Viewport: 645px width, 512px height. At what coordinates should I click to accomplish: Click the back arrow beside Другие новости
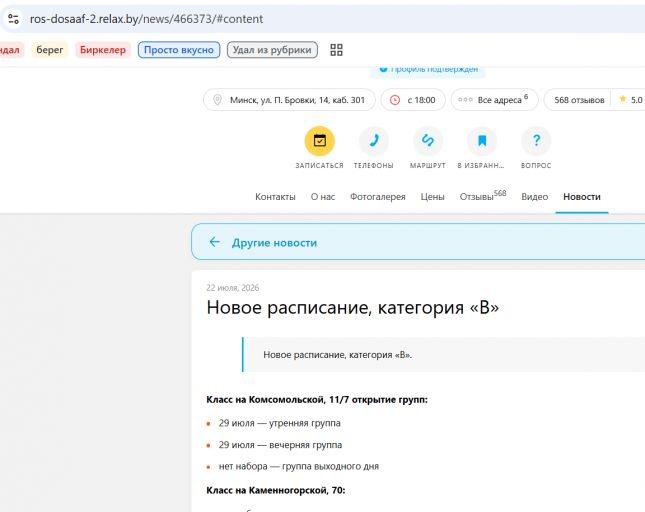click(214, 242)
